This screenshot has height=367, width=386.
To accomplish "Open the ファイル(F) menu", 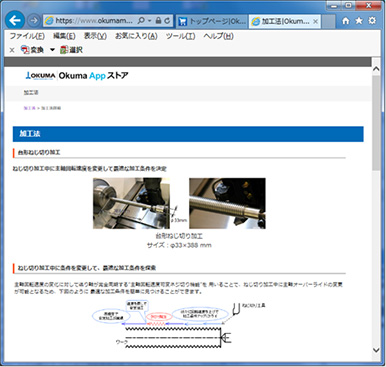I will (27, 36).
